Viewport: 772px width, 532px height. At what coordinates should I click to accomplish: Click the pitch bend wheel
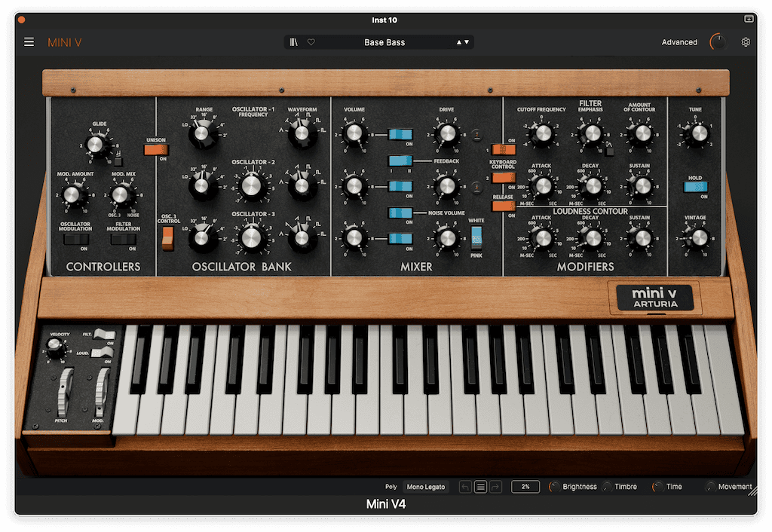pos(64,391)
